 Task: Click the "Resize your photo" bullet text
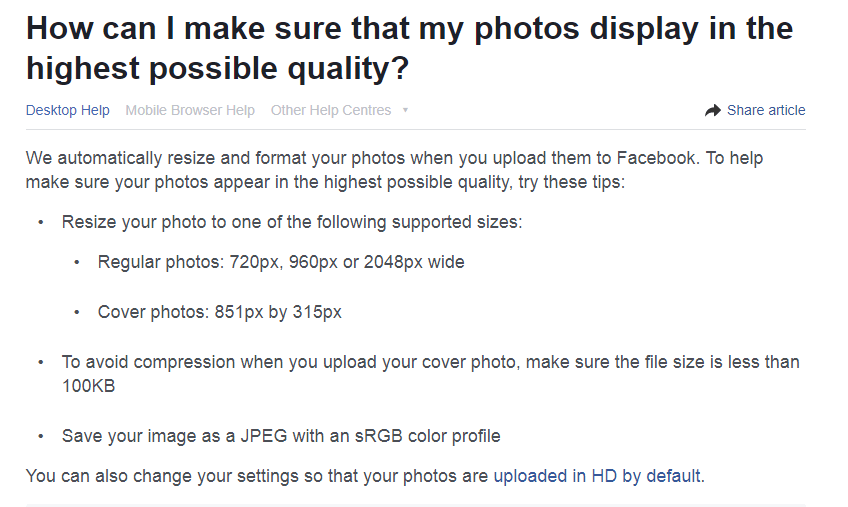point(291,222)
